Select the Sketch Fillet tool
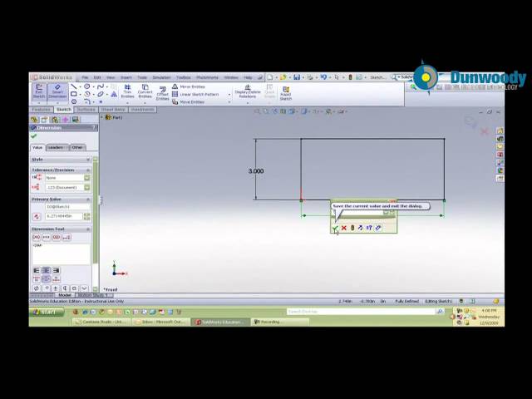Image resolution: width=532 pixels, height=399 pixels. [x=87, y=101]
